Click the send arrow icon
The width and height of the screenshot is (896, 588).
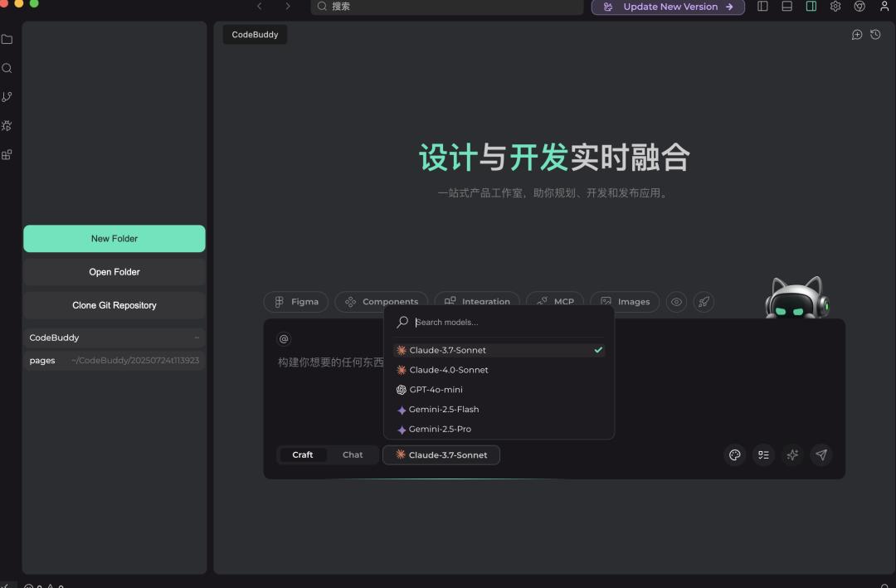click(x=821, y=454)
